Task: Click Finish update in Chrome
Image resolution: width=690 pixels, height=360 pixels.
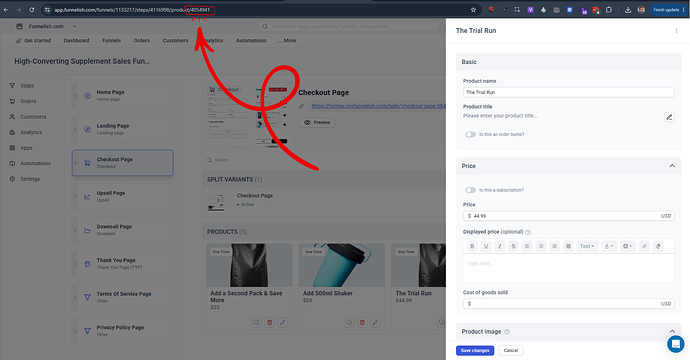Action: (667, 10)
